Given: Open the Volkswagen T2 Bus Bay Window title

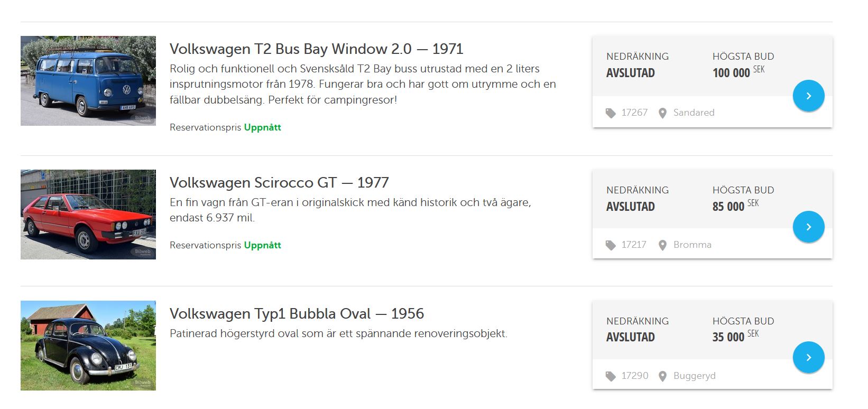Looking at the screenshot, I should (316, 49).
